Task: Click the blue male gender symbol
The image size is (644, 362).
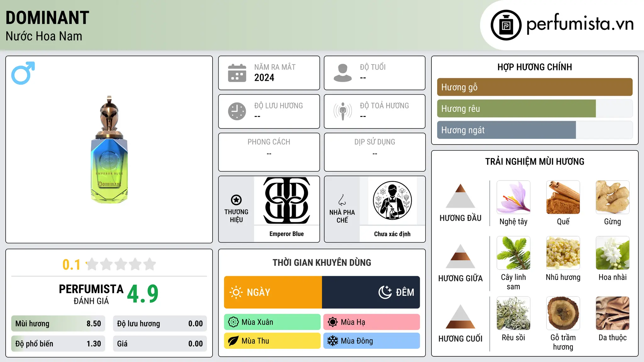Action: click(23, 73)
